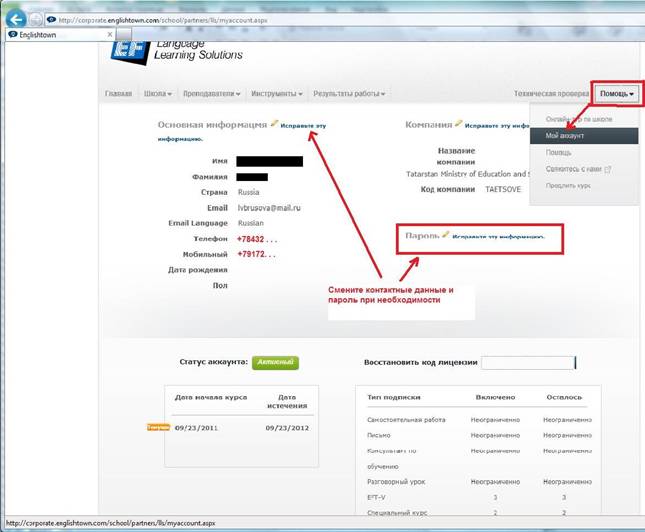Click the green Активный status button
Image resolution: width=645 pixels, height=532 pixels.
click(x=275, y=362)
